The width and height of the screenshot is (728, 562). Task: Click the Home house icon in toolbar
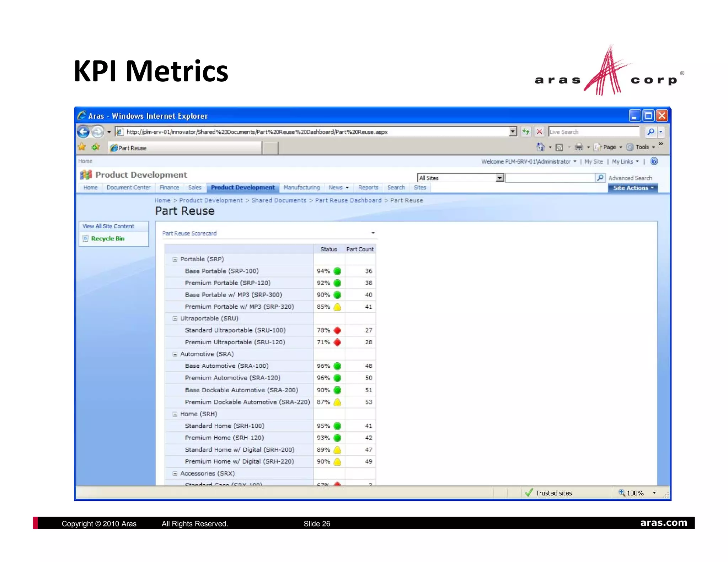[540, 147]
